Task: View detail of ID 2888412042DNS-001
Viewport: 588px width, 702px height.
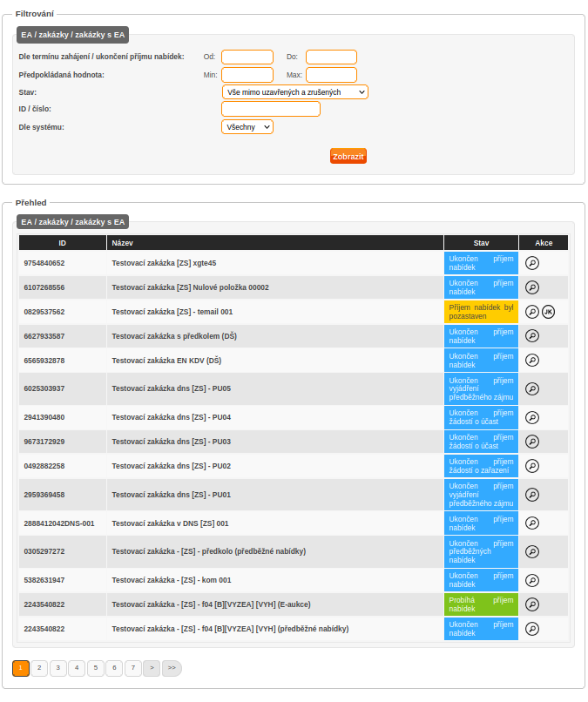Action: pyautogui.click(x=531, y=523)
